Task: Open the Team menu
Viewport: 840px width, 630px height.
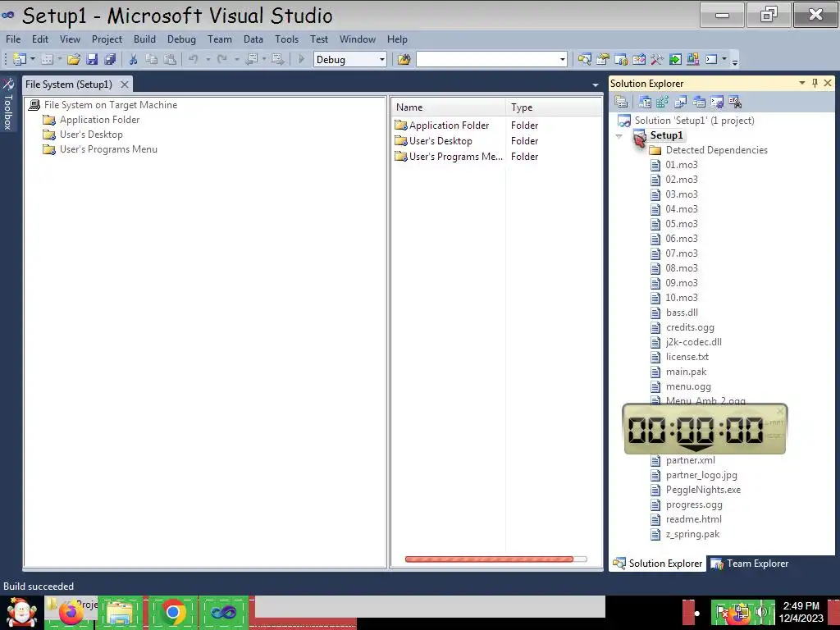Action: click(x=220, y=39)
